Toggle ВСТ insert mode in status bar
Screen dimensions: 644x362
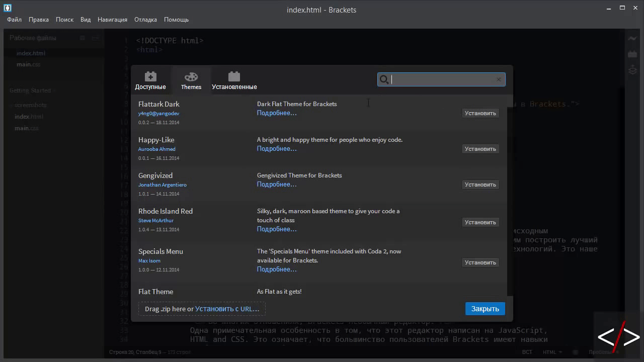click(527, 352)
